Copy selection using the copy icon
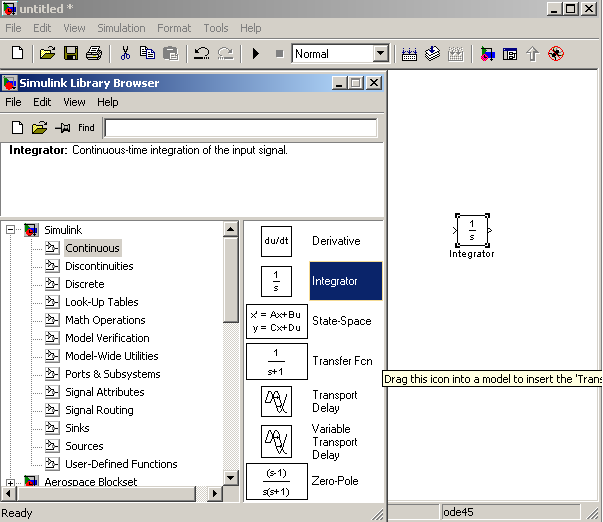Viewport: 603px width, 522px height. [x=147, y=53]
